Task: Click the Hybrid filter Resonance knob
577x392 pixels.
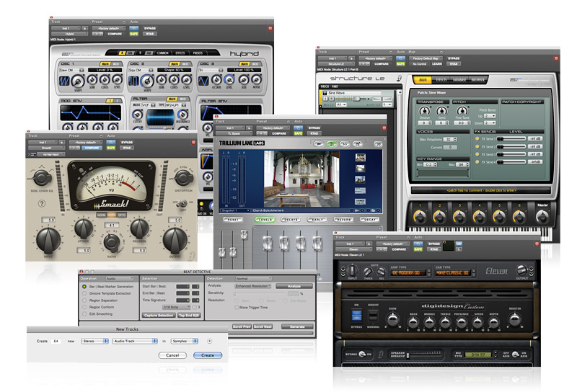Action: pos(182,115)
